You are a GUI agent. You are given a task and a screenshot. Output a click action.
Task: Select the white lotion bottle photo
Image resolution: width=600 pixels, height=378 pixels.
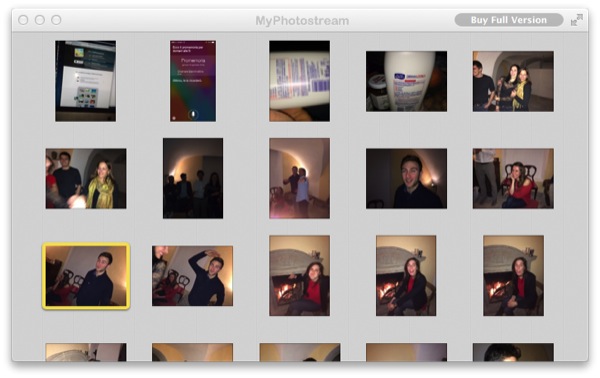[406, 81]
